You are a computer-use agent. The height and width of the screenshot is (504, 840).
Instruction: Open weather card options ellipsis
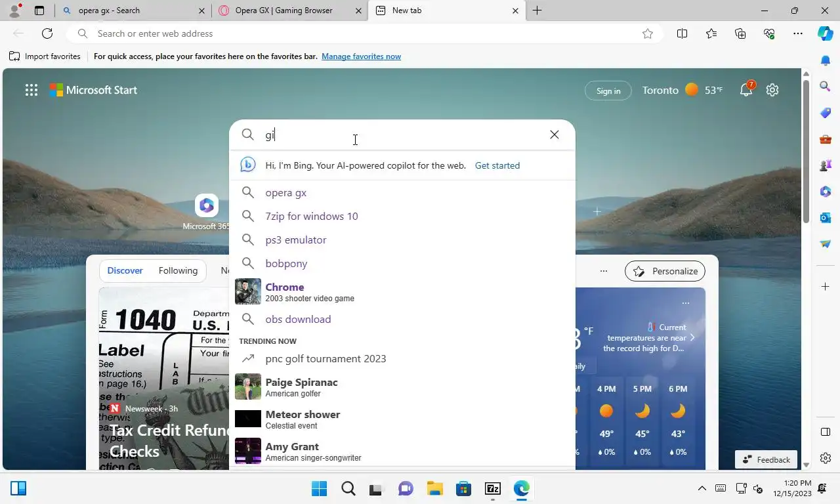pos(686,303)
